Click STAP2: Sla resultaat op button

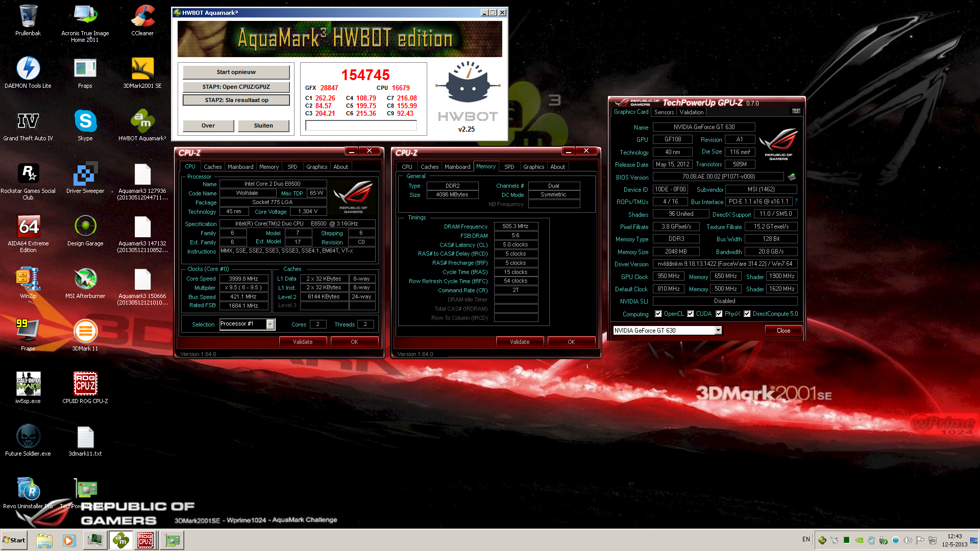[x=236, y=100]
